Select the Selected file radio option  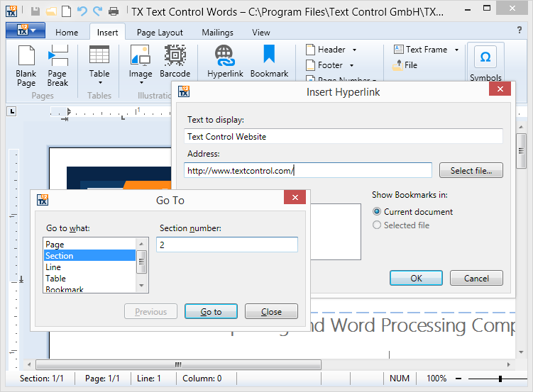coord(378,225)
